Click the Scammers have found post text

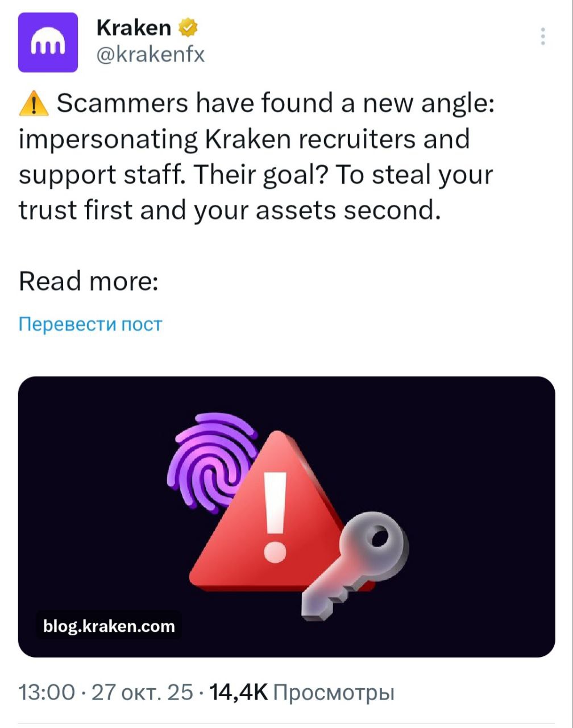pyautogui.click(x=256, y=157)
